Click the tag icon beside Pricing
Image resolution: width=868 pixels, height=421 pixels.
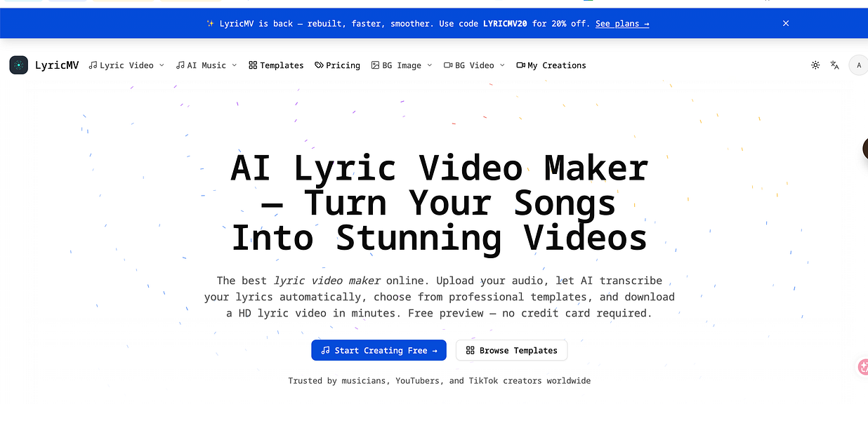[x=319, y=65]
